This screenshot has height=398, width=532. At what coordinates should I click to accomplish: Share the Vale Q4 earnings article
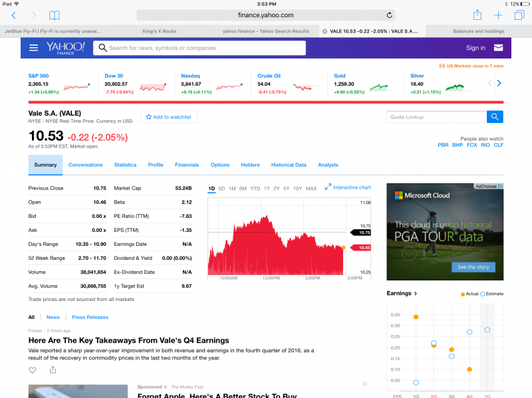click(x=53, y=370)
